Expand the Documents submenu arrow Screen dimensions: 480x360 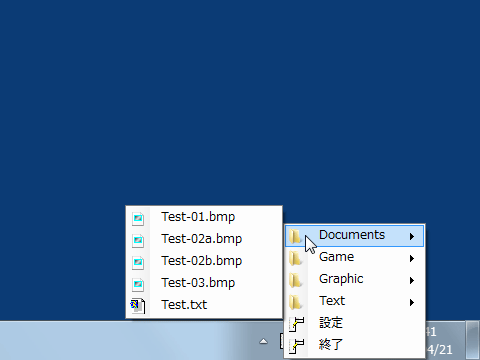click(x=412, y=236)
